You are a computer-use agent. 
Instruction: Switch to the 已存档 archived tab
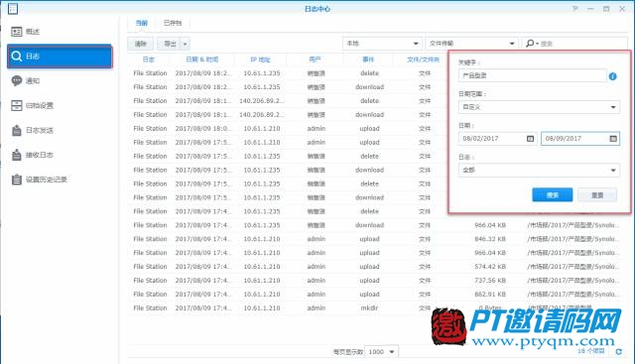pyautogui.click(x=173, y=23)
